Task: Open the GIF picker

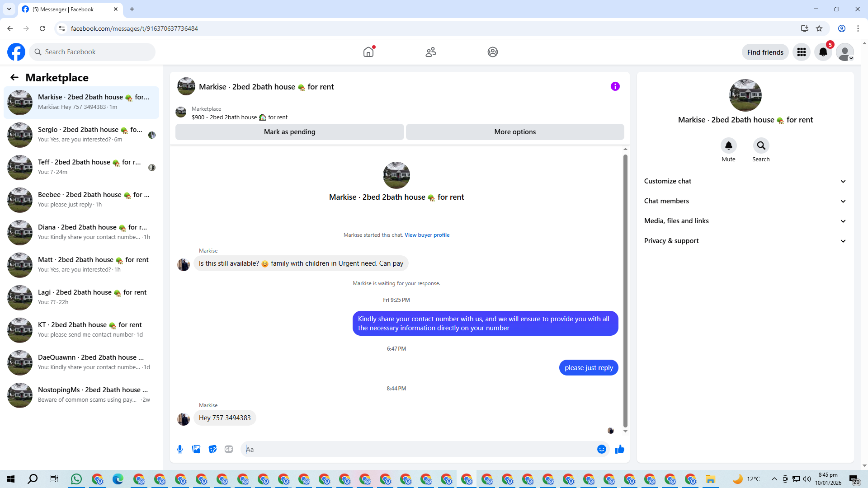Action: tap(229, 449)
